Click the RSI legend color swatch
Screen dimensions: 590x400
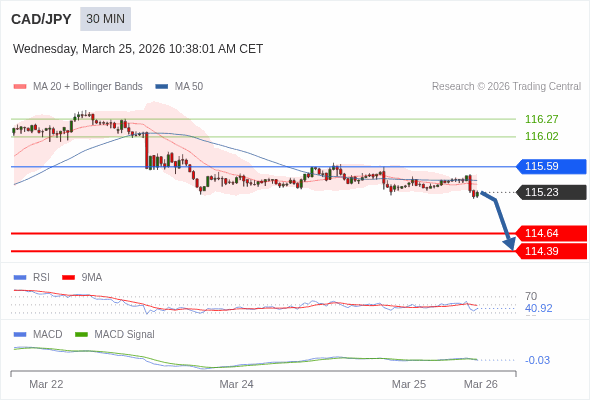[x=20, y=278]
